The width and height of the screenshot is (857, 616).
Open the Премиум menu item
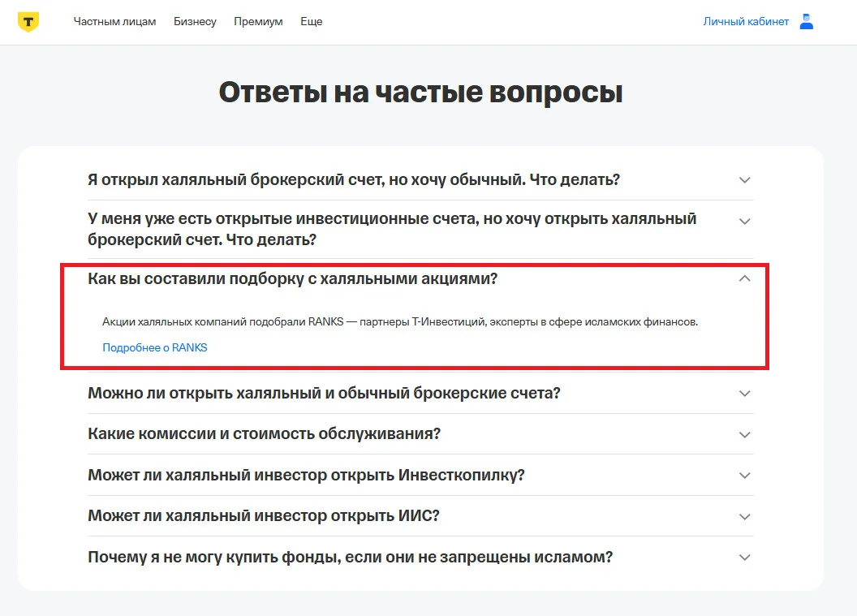[x=259, y=22]
